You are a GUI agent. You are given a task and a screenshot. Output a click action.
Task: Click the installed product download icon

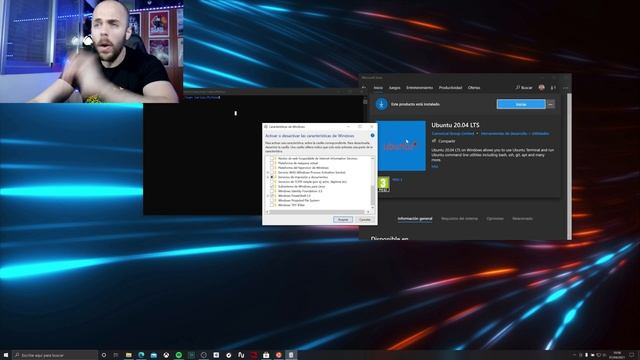pos(382,104)
